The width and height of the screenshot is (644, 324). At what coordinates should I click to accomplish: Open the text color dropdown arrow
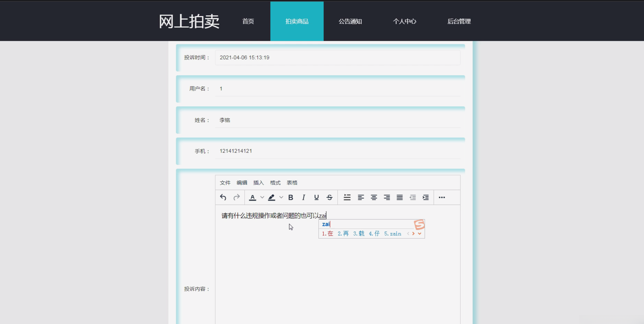click(x=262, y=197)
